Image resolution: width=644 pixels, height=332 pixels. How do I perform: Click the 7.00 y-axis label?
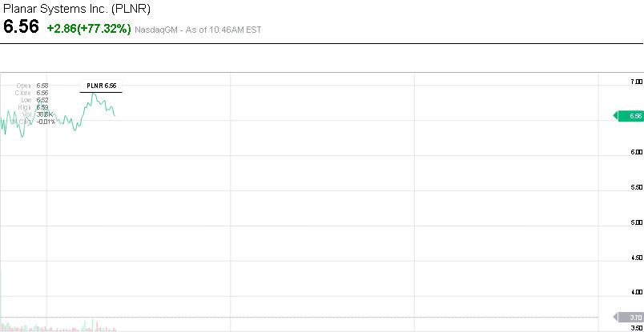click(x=636, y=82)
